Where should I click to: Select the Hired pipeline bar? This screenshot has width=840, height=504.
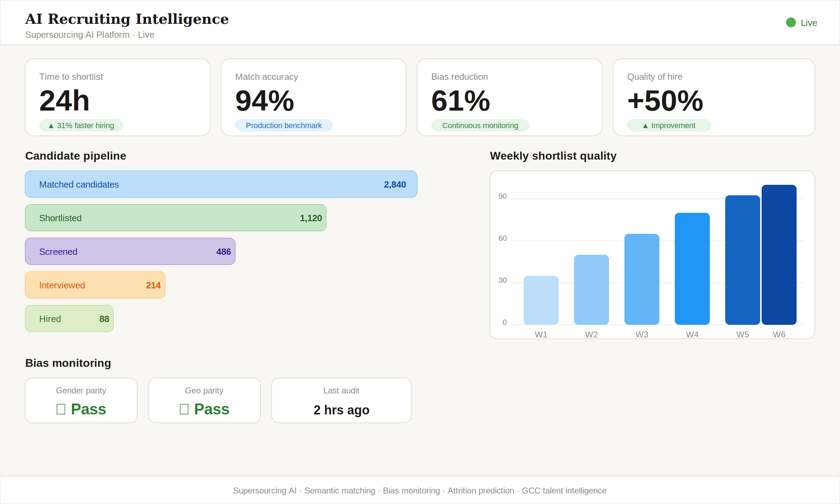pos(69,318)
